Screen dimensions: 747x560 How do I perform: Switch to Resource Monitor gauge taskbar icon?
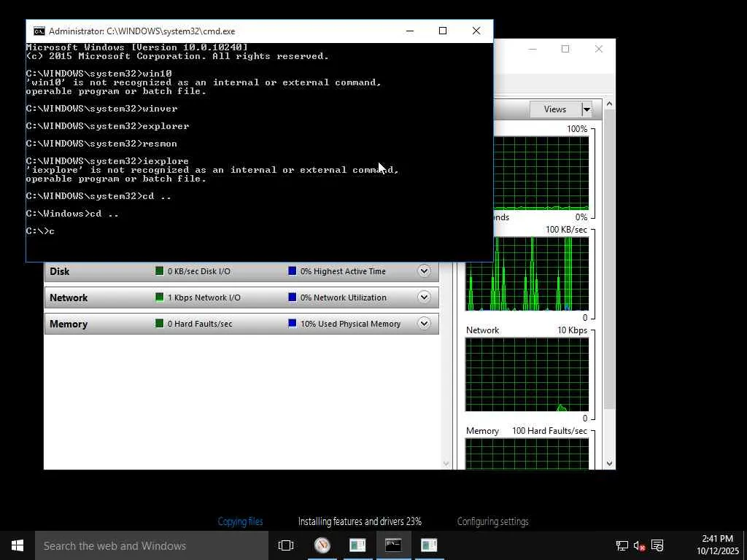coord(322,545)
